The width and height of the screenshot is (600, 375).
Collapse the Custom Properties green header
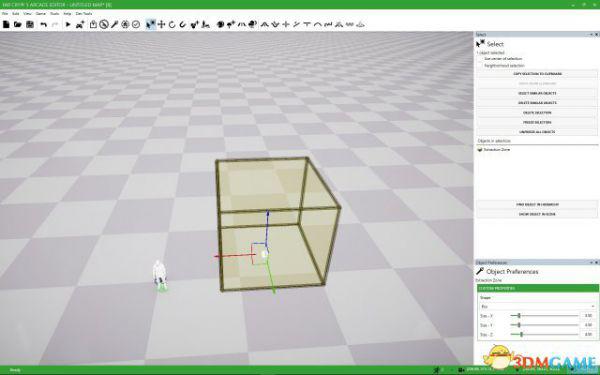[x=538, y=288]
